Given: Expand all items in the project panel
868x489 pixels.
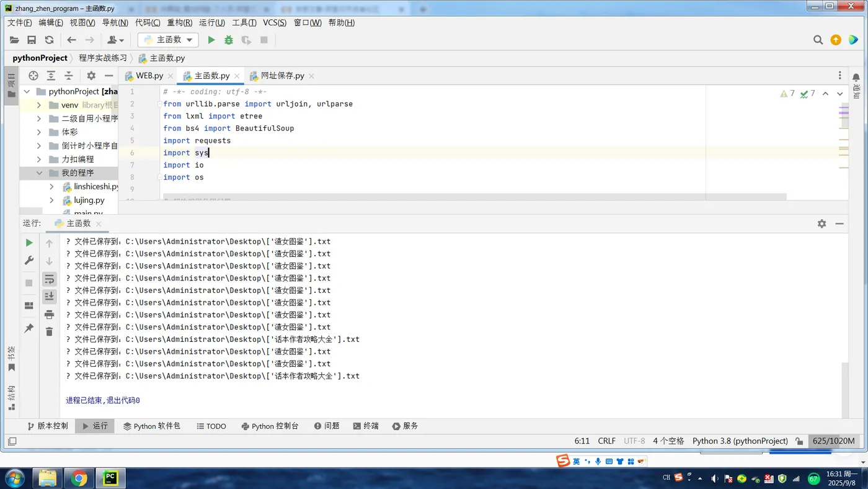Looking at the screenshot, I should tap(51, 76).
